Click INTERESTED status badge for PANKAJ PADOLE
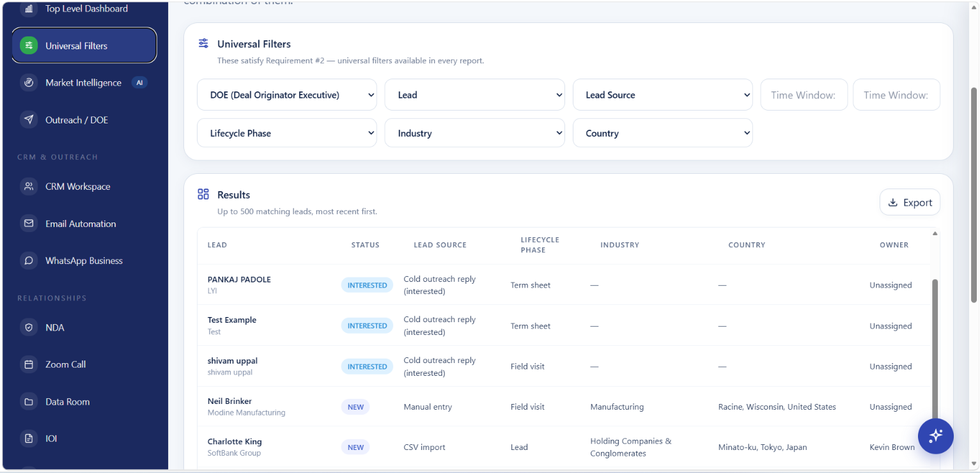 click(367, 285)
